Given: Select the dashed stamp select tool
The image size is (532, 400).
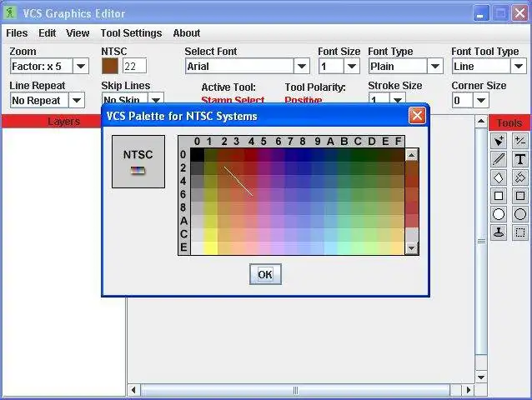Looking at the screenshot, I should coord(520,232).
